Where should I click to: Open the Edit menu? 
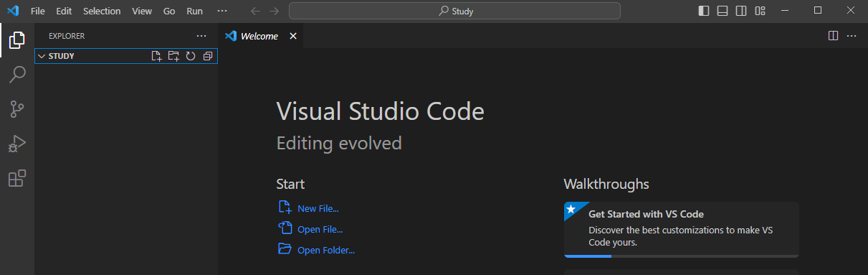point(64,11)
